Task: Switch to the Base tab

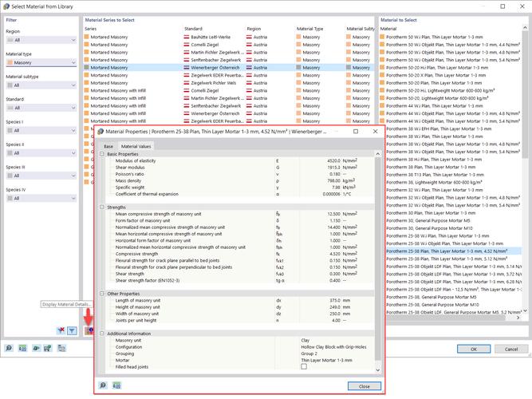Action: 108,146
